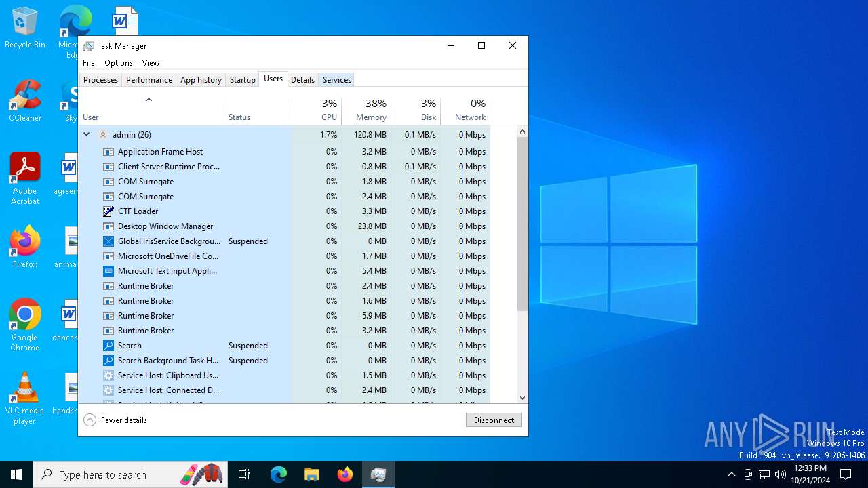Switch to the Performance tab
The width and height of the screenshot is (868, 488).
tap(149, 80)
